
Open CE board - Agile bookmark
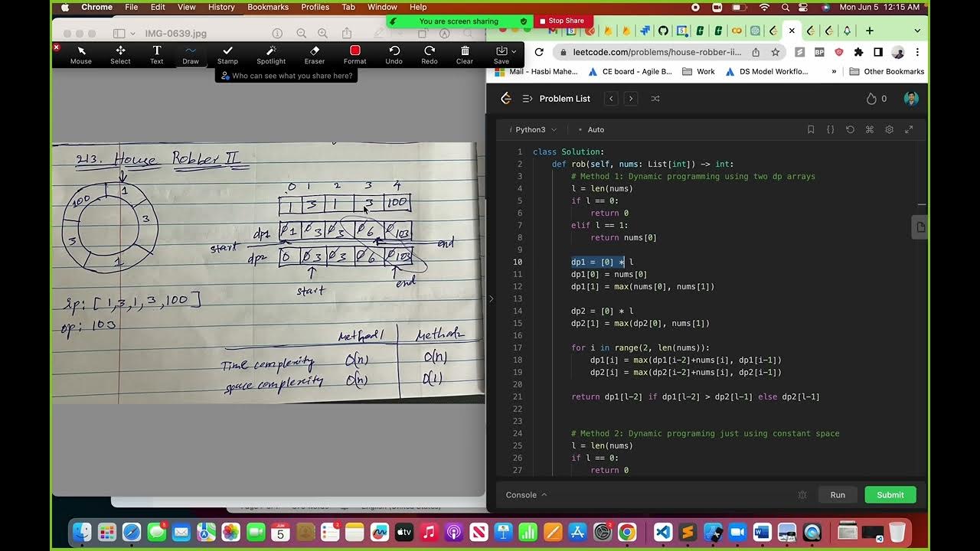point(630,71)
